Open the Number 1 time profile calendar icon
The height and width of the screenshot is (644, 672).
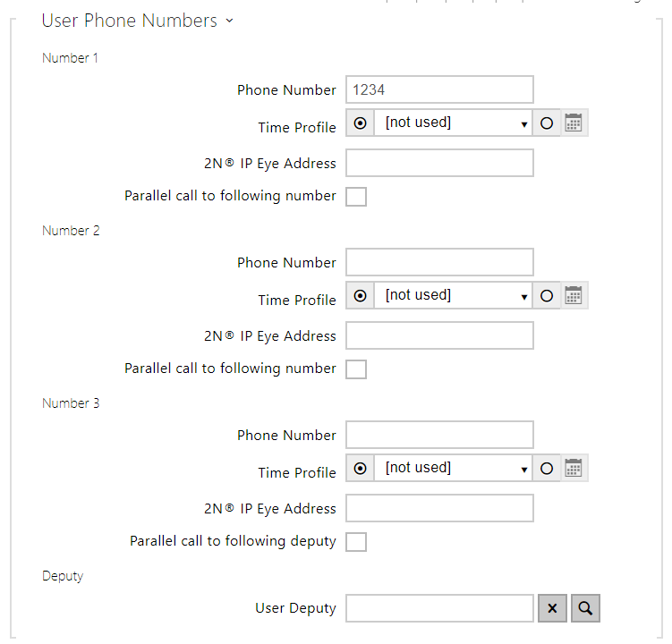coord(574,123)
